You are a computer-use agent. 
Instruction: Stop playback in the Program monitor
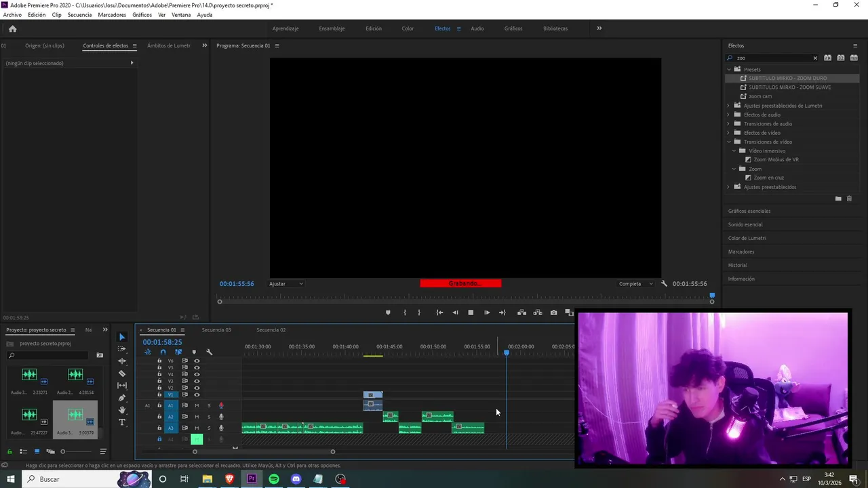(x=471, y=312)
